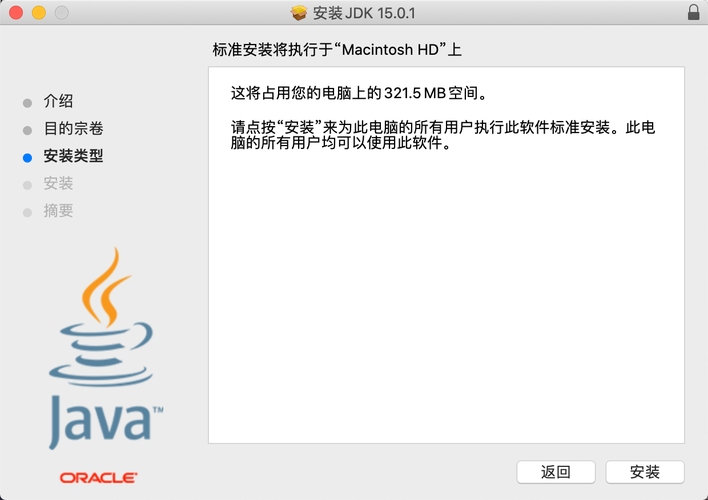Select the dimmed 安装 step in sidebar
Image resolution: width=708 pixels, height=500 pixels.
click(x=58, y=183)
